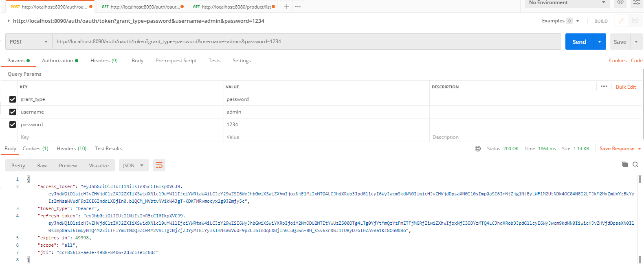This screenshot has height=265, width=644.
Task: Click the environment quick look eye icon
Action: pyautogui.click(x=620, y=2)
